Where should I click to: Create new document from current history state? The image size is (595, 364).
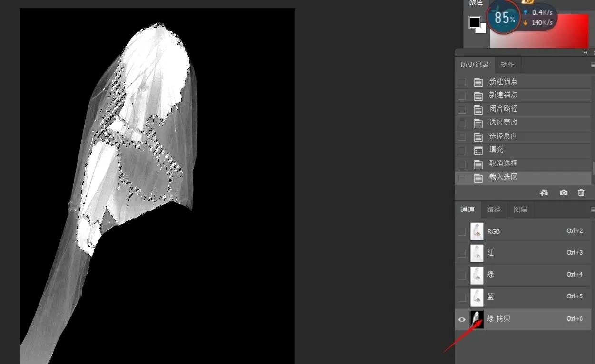(x=545, y=192)
